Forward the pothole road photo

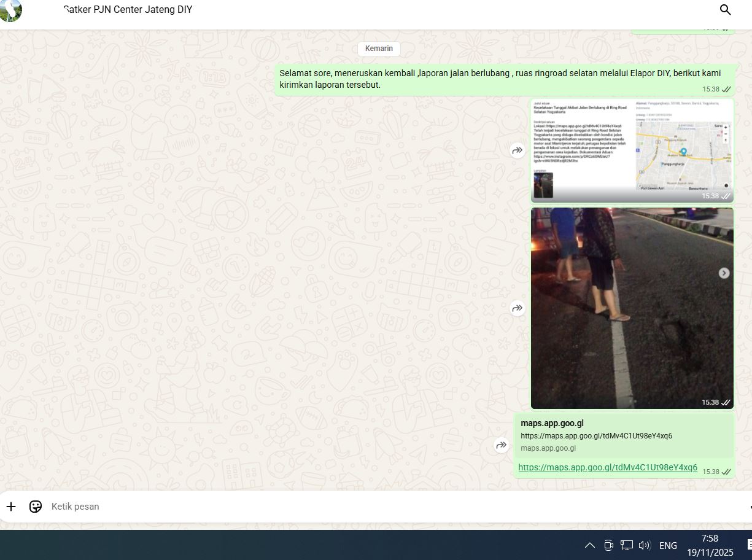click(517, 308)
